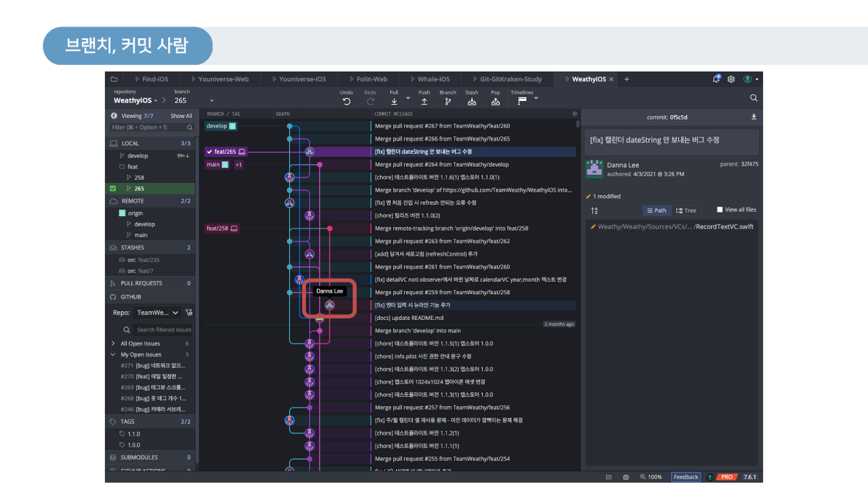Click the download icon beside commit hash
The height and width of the screenshot is (488, 868).
coord(754,117)
